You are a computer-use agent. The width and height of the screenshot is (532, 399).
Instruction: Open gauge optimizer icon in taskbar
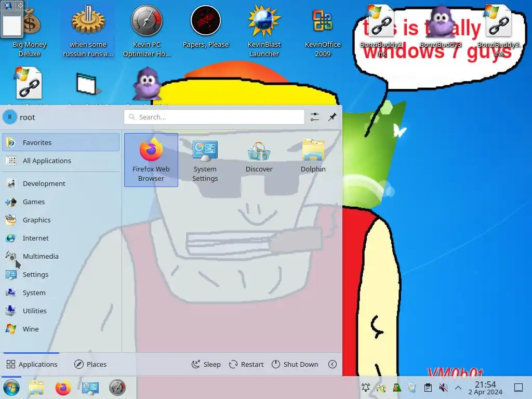click(x=117, y=388)
